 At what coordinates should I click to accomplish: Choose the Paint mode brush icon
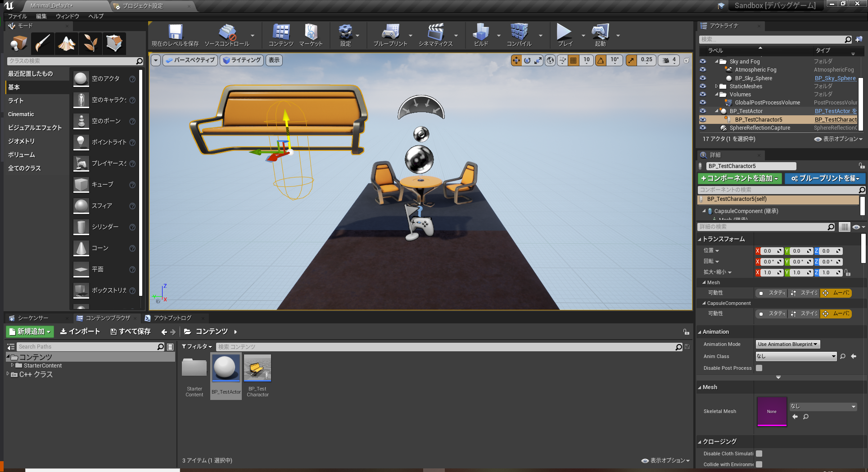coord(43,44)
